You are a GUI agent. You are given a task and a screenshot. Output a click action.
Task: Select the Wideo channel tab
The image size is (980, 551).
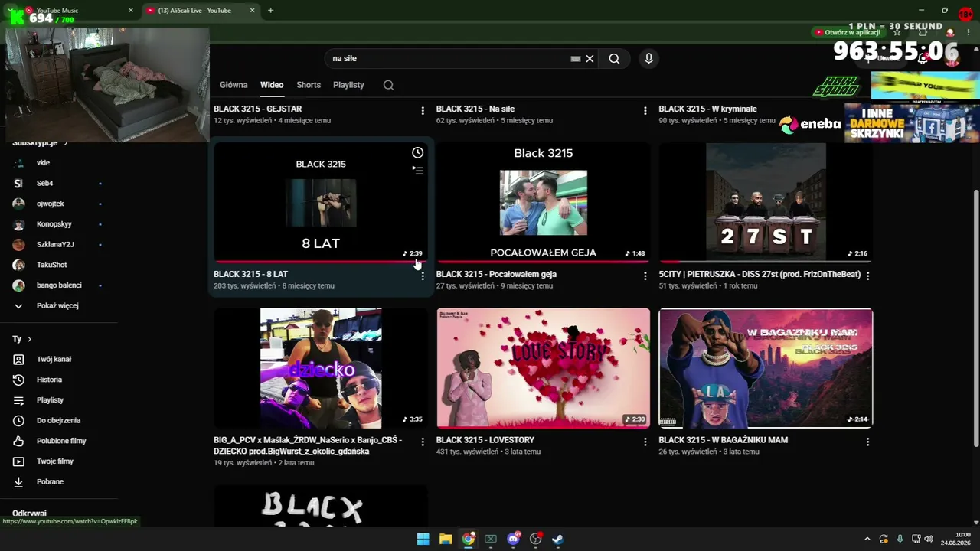[272, 85]
